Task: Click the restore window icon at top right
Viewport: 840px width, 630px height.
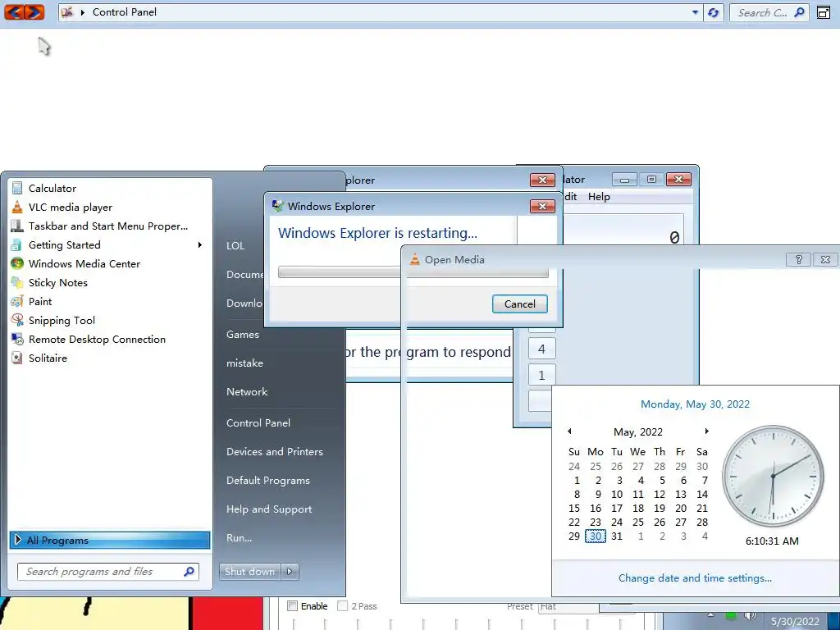Action: pos(824,11)
